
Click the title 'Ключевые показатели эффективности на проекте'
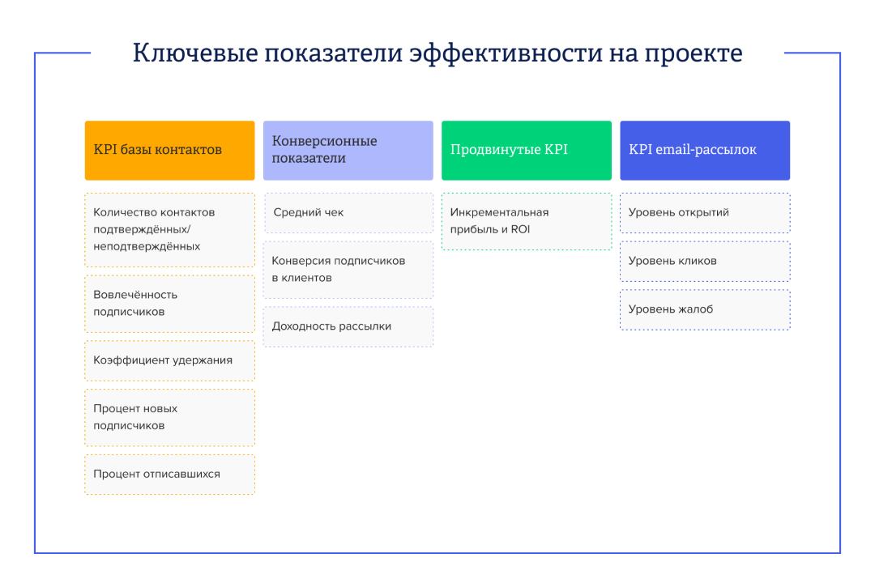[437, 53]
